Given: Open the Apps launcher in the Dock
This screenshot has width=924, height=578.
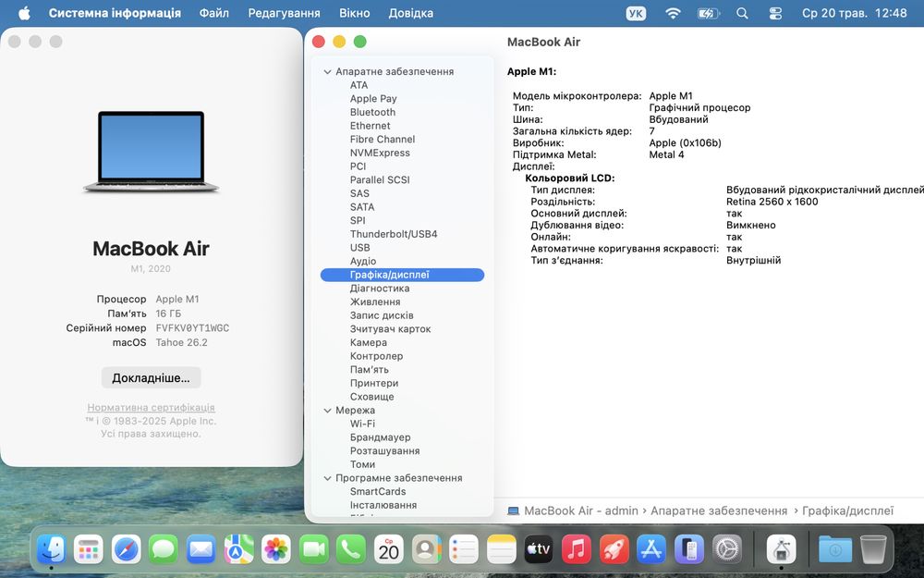Looking at the screenshot, I should click(89, 549).
